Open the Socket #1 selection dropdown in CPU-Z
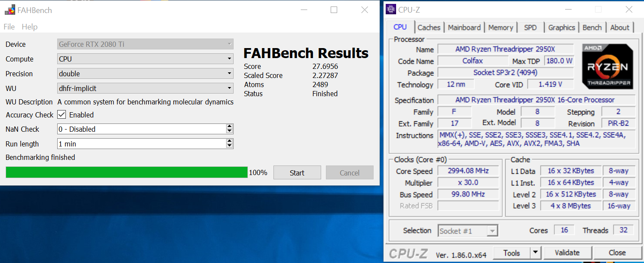The height and width of the screenshot is (263, 644). click(x=468, y=231)
